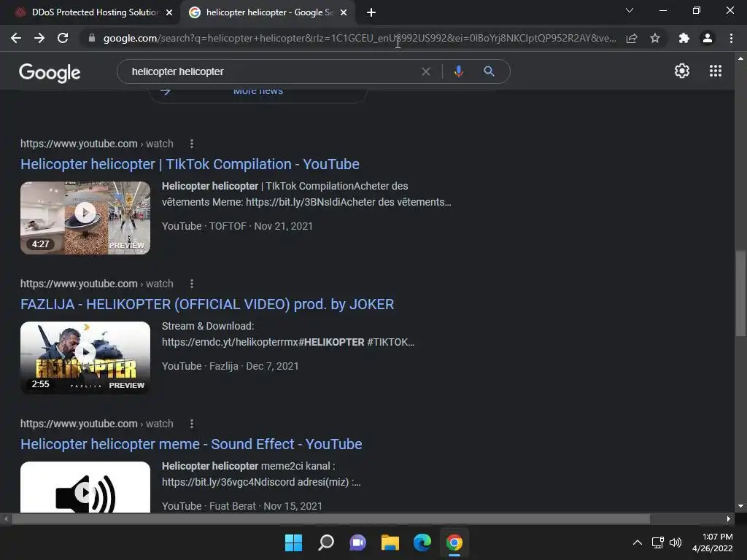Open Google quick settings gear
The height and width of the screenshot is (560, 747).
click(x=682, y=71)
